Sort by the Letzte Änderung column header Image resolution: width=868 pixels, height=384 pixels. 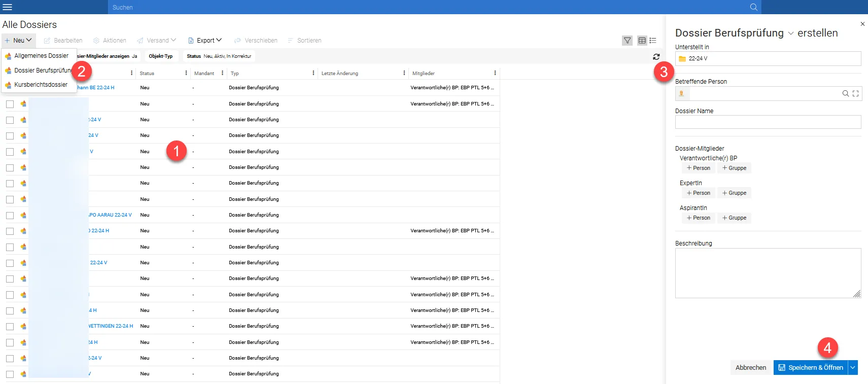(340, 73)
